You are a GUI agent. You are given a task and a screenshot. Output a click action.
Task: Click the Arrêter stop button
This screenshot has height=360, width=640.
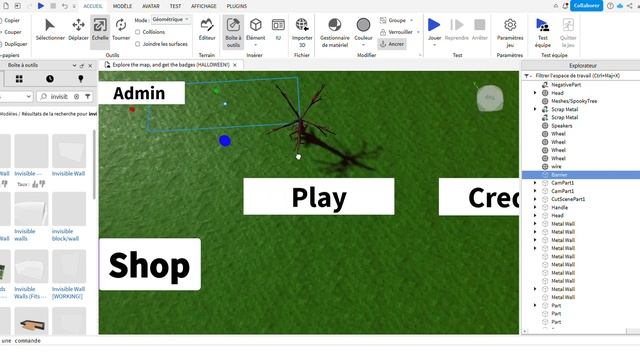coord(480,29)
